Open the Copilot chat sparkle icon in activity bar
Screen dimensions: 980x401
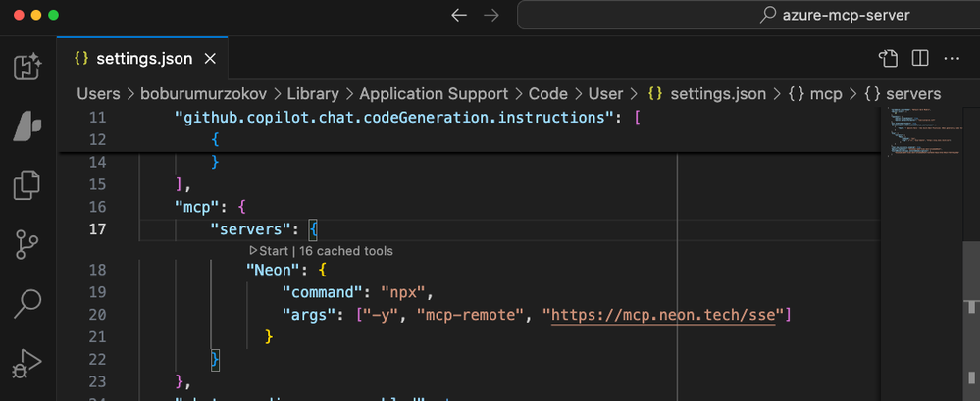point(27,67)
